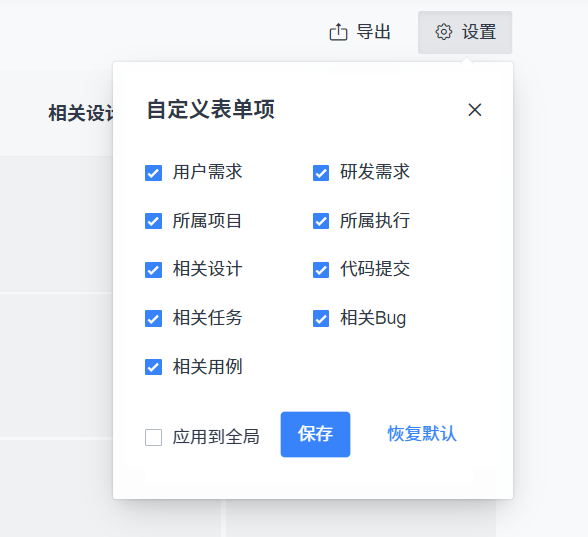Toggle the 相关任务 checkbox
Screen dimensions: 588x537
153,318
